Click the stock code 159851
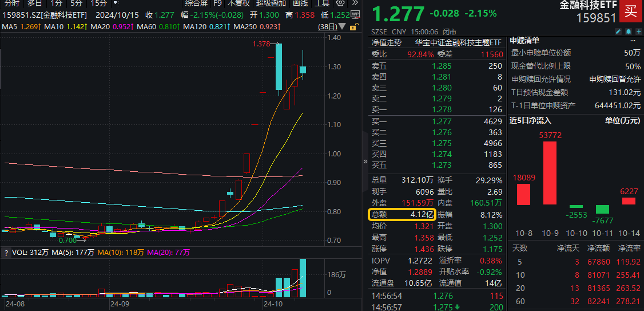Viewport: 644px width, 311px height. point(597,18)
